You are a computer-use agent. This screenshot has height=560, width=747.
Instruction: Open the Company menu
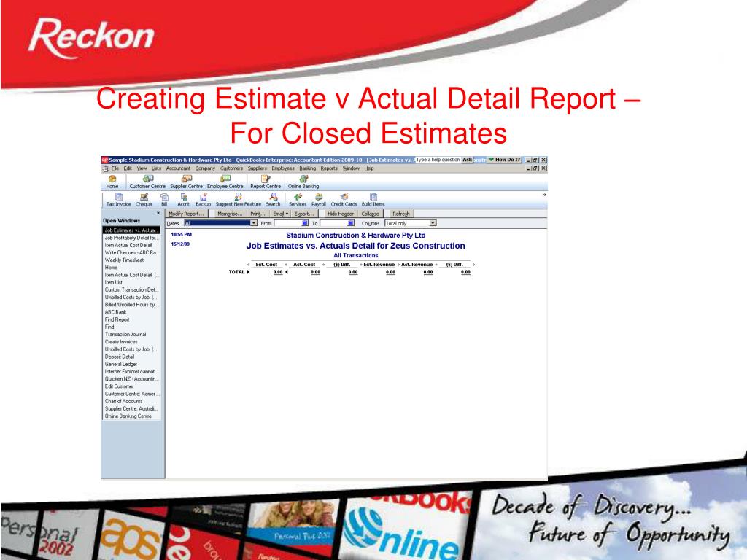tap(205, 168)
